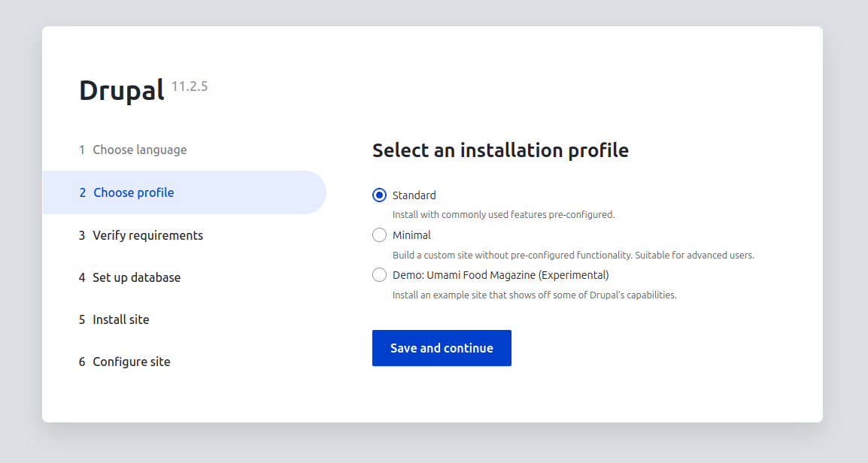Select the Standard profile radio button

click(380, 195)
